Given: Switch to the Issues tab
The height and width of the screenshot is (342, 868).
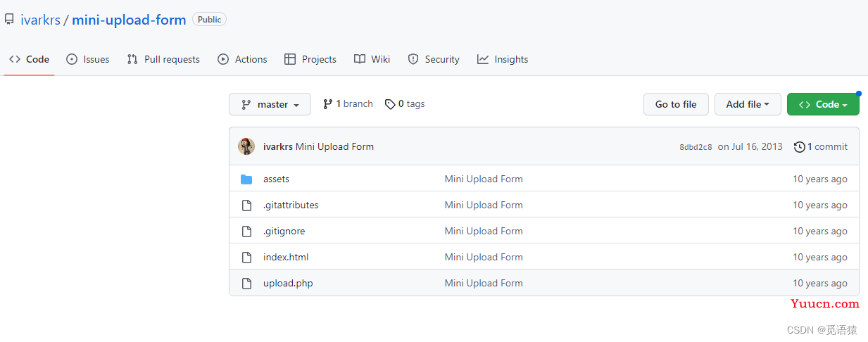Looking at the screenshot, I should (88, 59).
